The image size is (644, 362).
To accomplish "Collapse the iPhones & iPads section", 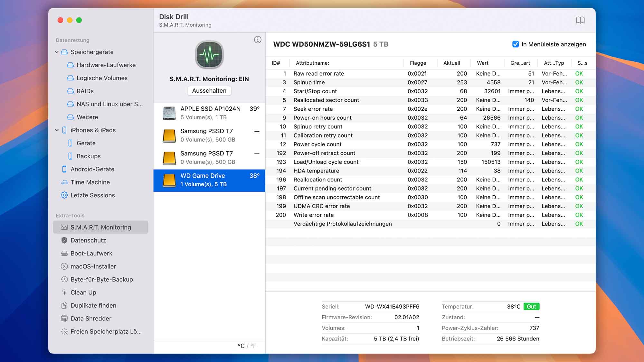I will pos(57,130).
